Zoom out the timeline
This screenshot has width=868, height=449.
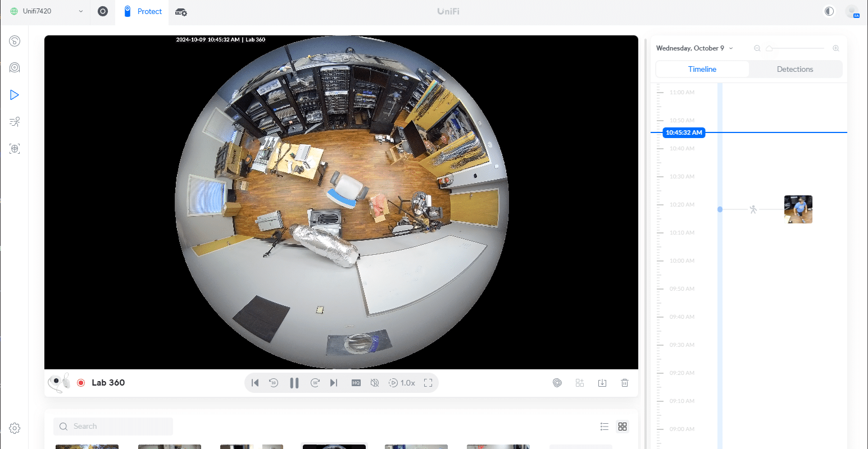coord(757,48)
